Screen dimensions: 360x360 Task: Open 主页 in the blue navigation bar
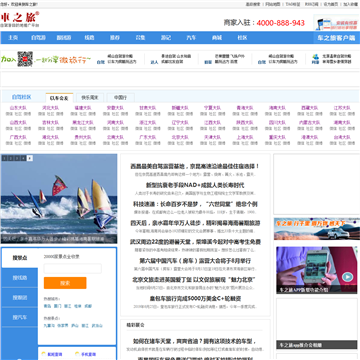tap(13, 38)
